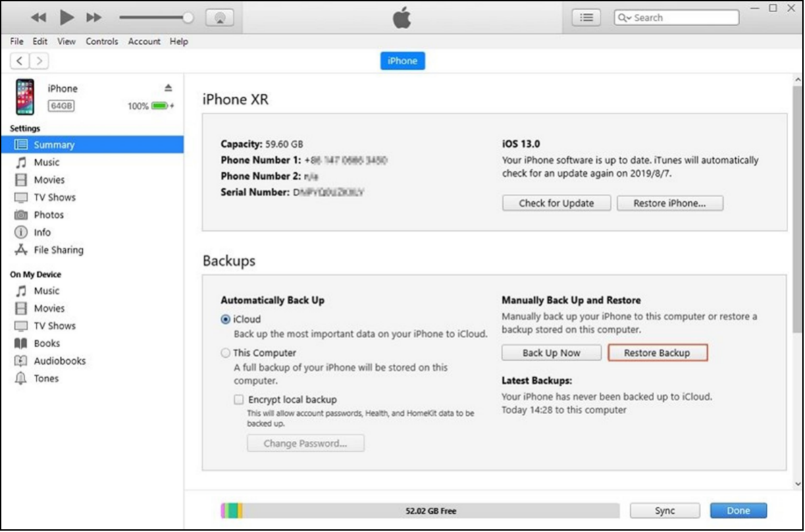This screenshot has height=532, width=805.
Task: Select the iCloud backup radio button
Action: (x=226, y=319)
